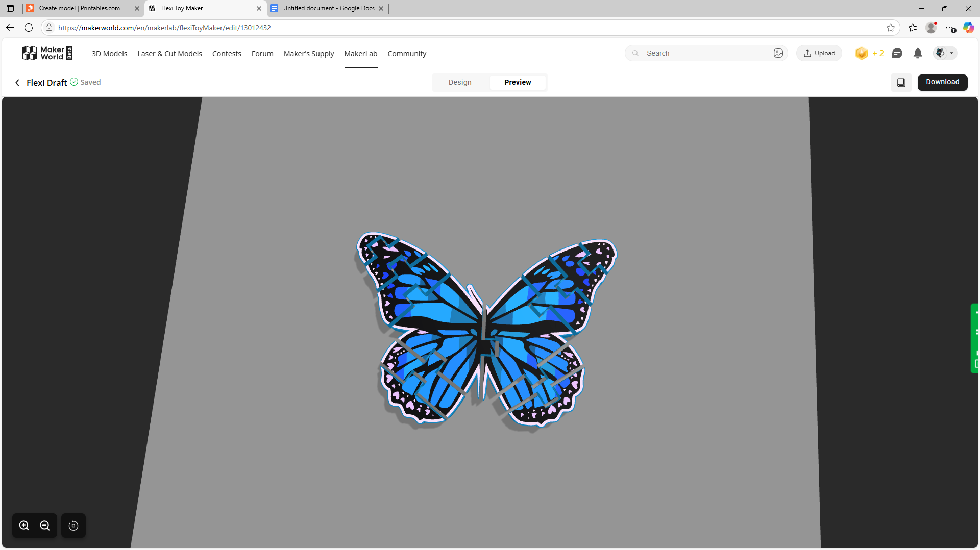Open the green side panel tab
Viewport: 980px width, 550px height.
975,338
